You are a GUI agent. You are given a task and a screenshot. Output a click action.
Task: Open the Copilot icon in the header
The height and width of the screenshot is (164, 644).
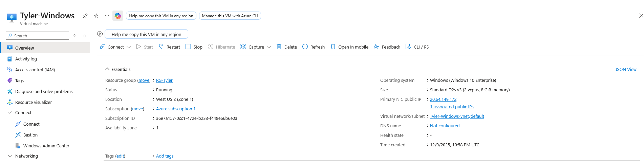pyautogui.click(x=118, y=16)
